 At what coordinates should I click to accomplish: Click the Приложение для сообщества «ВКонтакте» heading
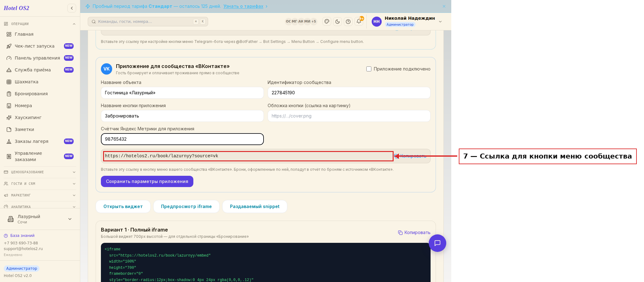point(173,66)
